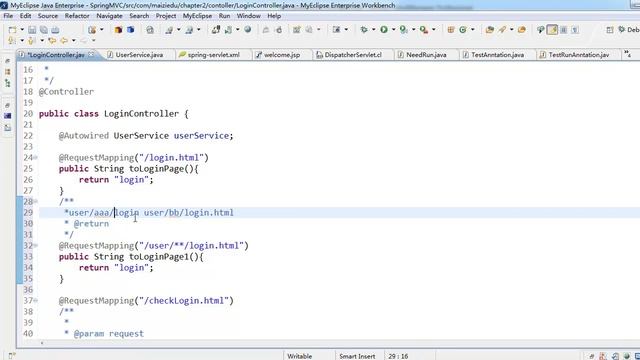
Task: Click the Writable status bar entry
Action: tap(300, 356)
